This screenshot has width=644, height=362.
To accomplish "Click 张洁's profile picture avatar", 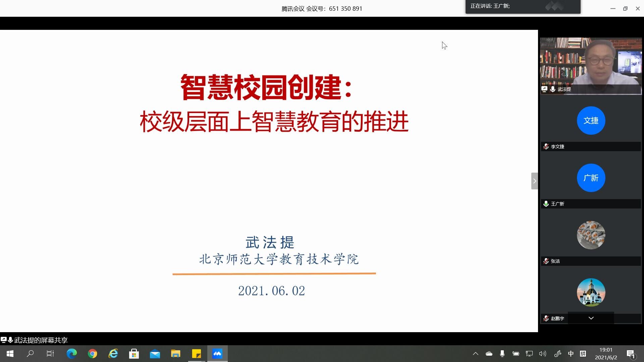I will (x=591, y=235).
